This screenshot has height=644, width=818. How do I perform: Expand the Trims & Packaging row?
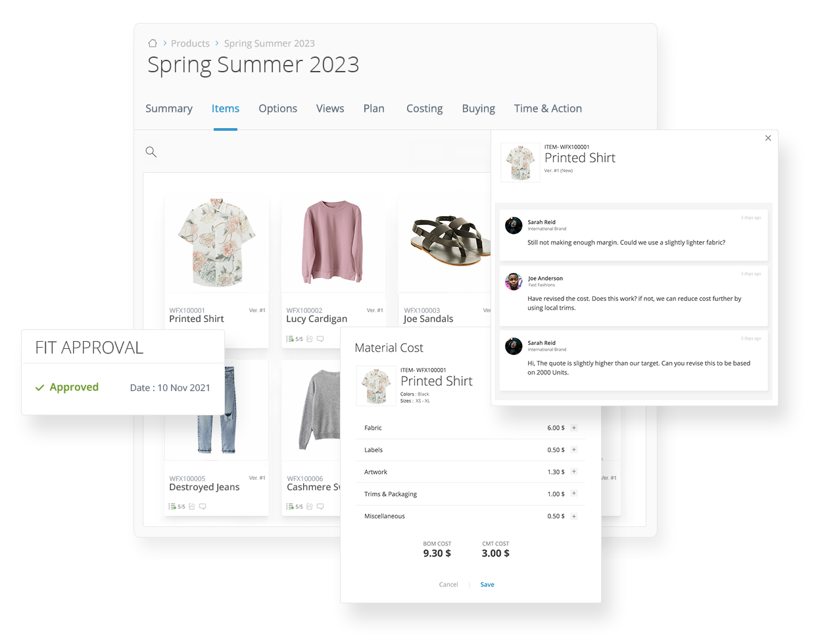click(574, 494)
